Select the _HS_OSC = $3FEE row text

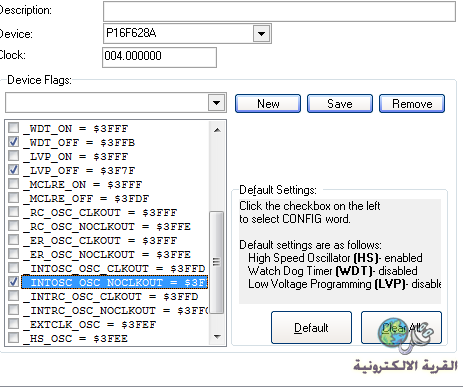click(75, 338)
